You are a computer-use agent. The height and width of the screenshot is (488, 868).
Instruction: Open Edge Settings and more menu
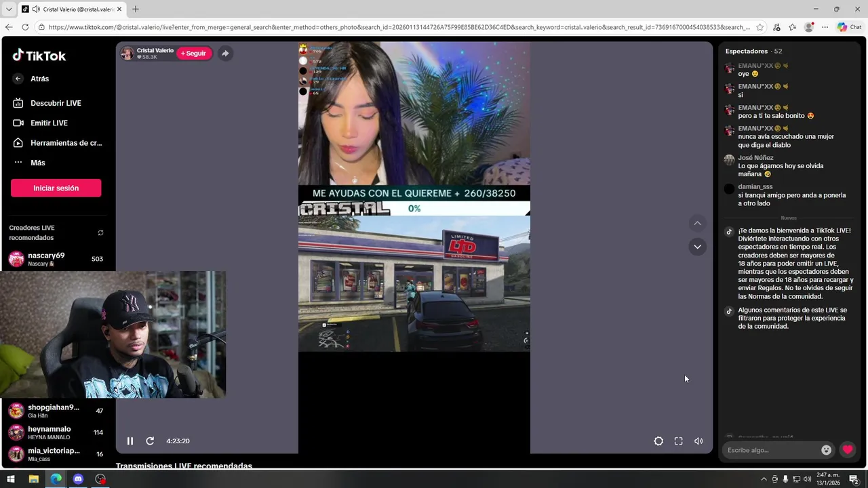825,27
